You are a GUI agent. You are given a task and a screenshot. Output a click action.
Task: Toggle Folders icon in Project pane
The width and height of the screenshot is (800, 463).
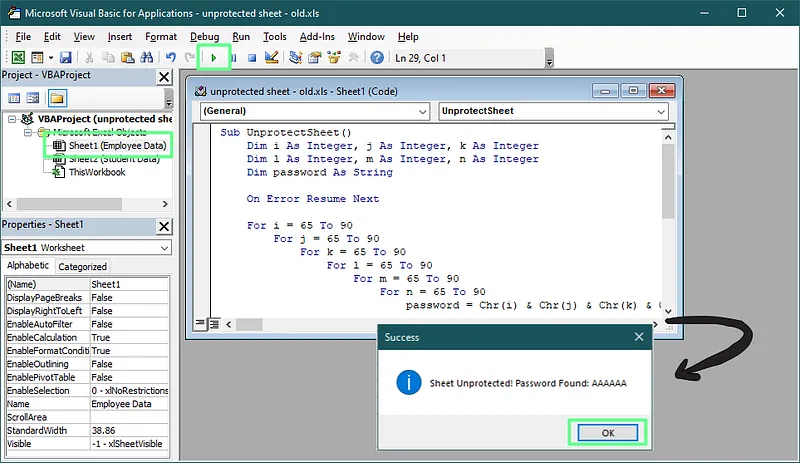pyautogui.click(x=57, y=98)
